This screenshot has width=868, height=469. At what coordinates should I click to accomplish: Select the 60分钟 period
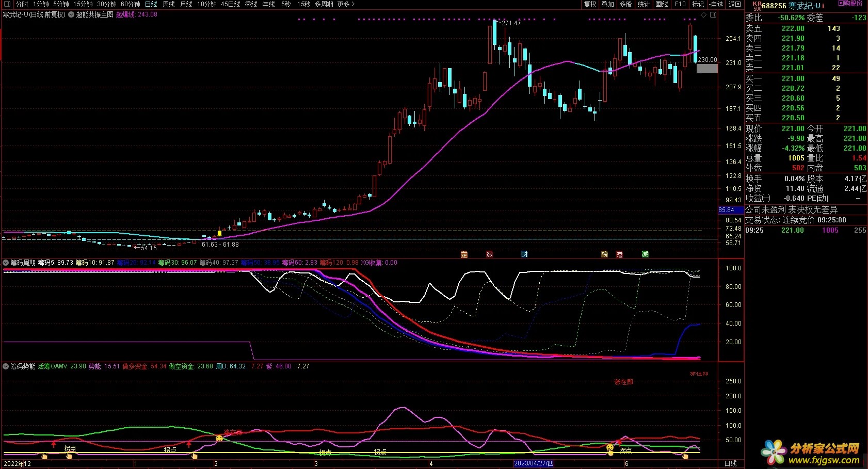click(x=131, y=4)
